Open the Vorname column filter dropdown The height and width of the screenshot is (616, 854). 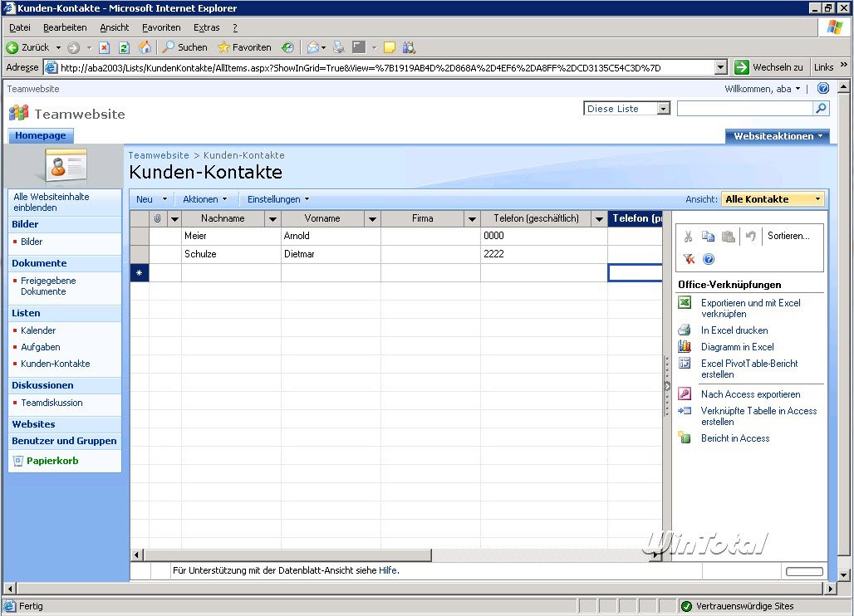(x=372, y=219)
